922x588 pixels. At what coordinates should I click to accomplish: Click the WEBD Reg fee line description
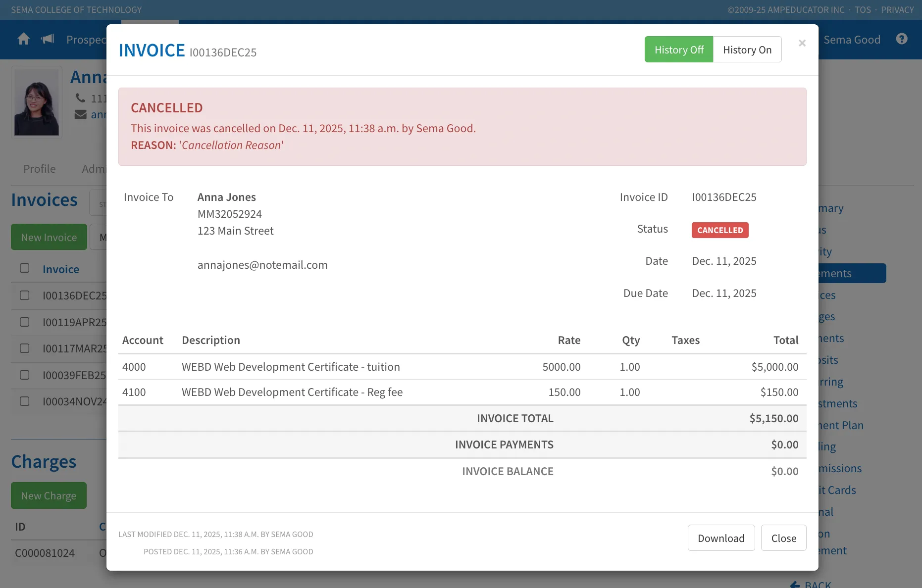pos(292,392)
